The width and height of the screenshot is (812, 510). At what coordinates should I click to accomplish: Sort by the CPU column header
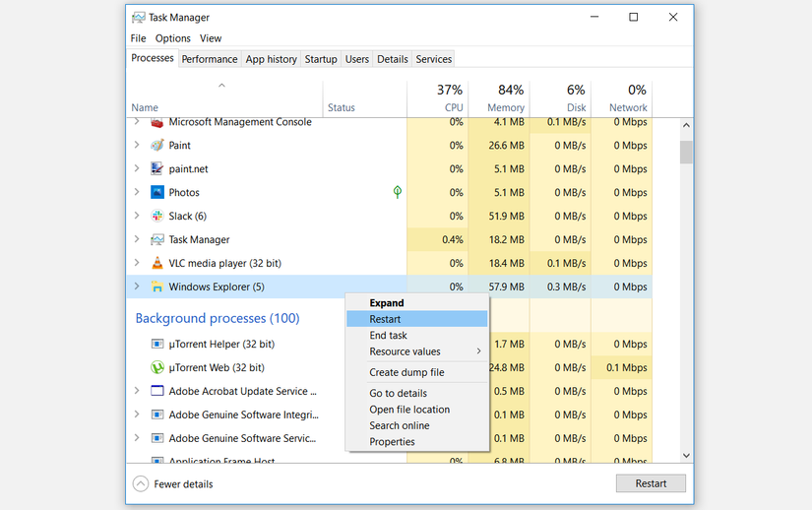[438, 98]
